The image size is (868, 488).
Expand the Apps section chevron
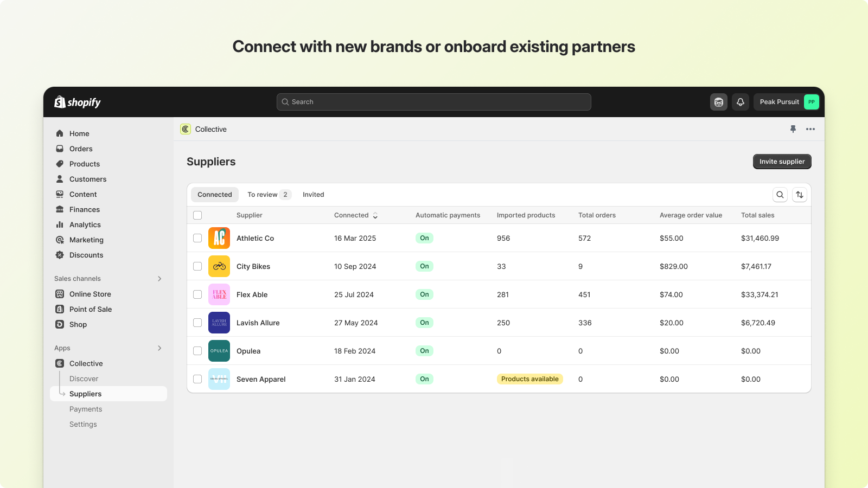click(x=159, y=348)
